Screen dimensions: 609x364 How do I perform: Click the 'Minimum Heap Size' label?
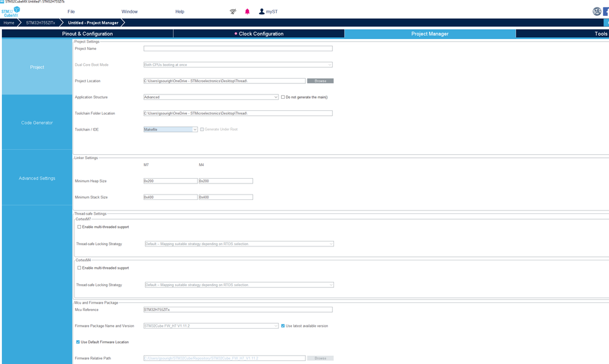pos(90,181)
